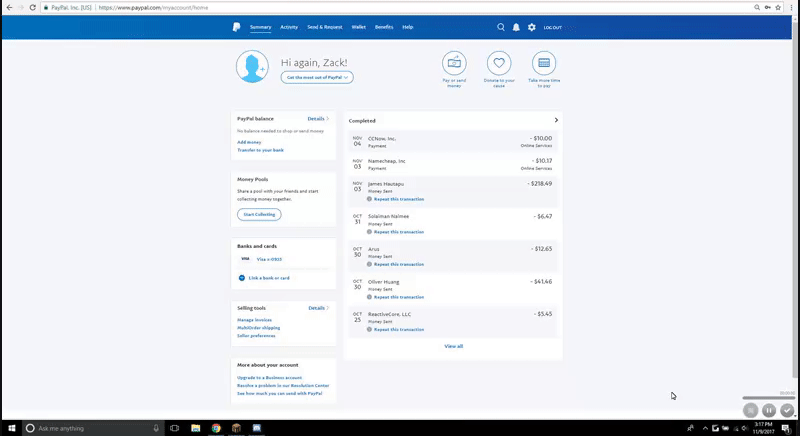Open the Namecheap, Inc payment row

[x=453, y=164]
